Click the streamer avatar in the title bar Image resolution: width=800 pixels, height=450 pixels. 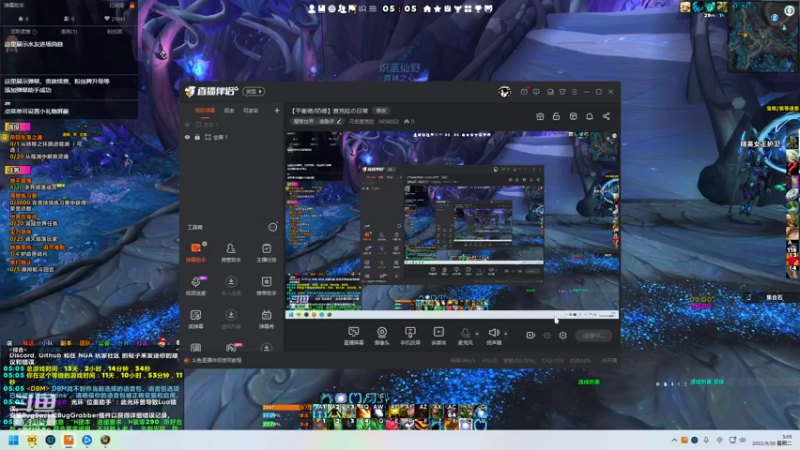[505, 92]
